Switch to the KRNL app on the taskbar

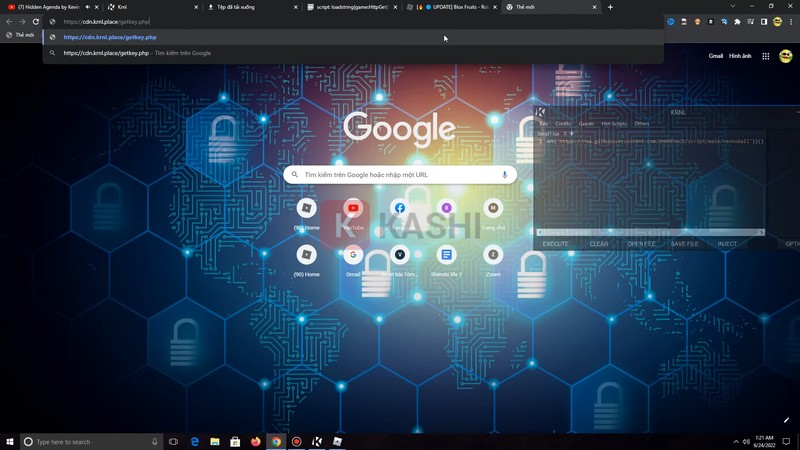[x=317, y=442]
